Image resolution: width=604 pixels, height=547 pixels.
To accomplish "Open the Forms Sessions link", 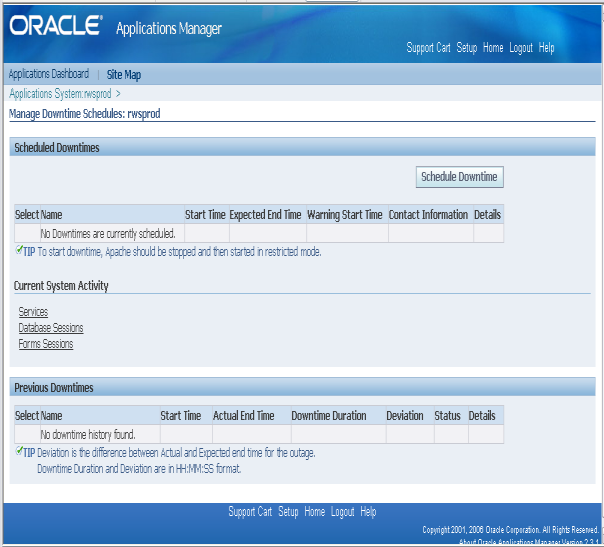I will coord(46,344).
